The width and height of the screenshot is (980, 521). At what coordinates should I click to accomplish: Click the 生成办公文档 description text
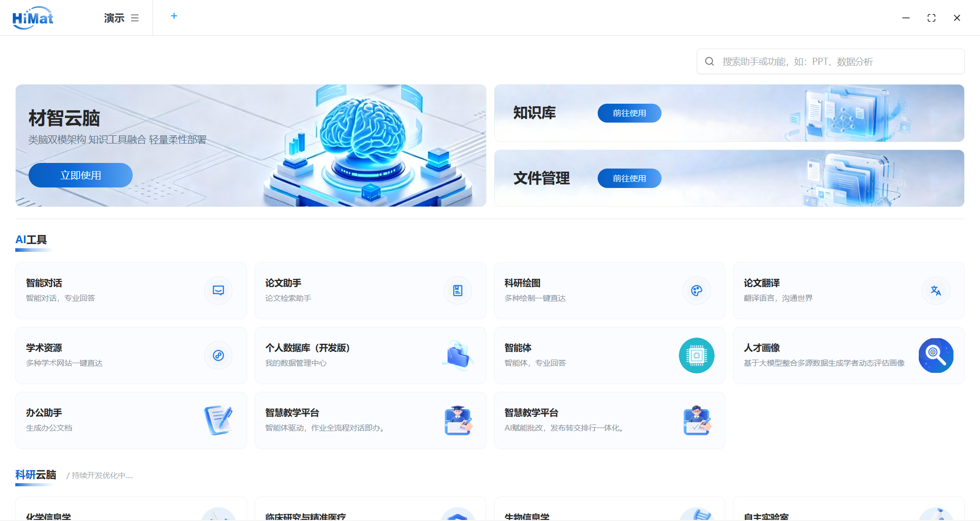pyautogui.click(x=49, y=428)
